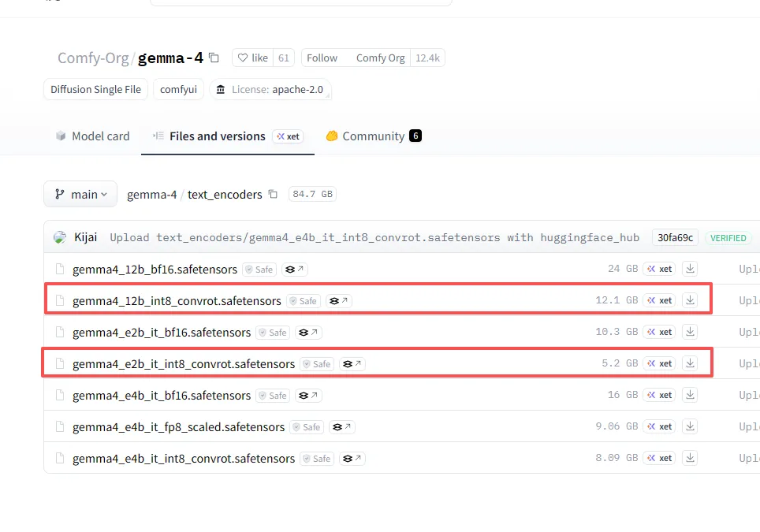
Task: Click the VERIFIED commit badge
Action: [x=728, y=238]
